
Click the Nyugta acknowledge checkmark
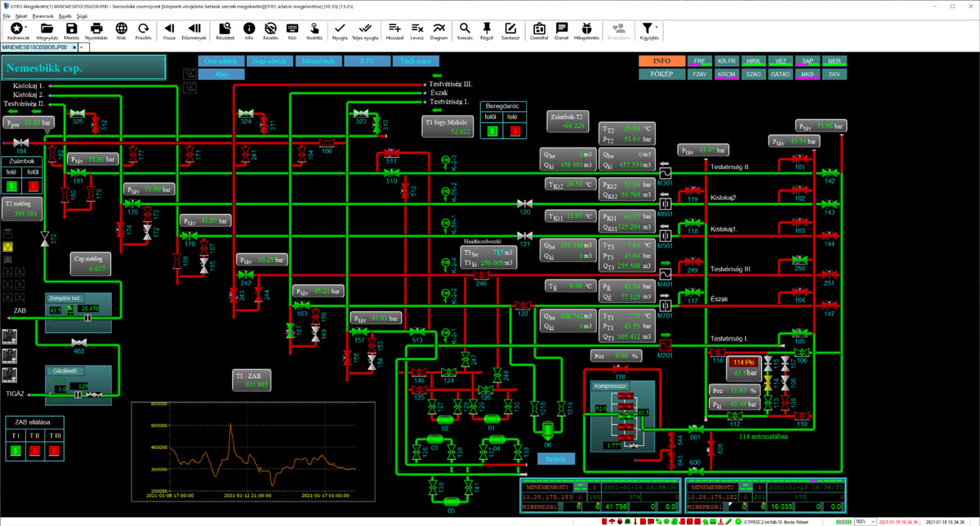coord(340,28)
